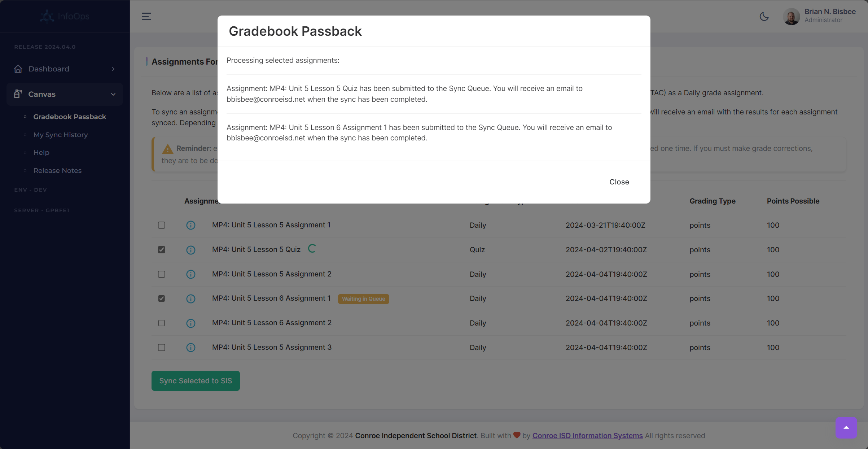Open info icon for Lesson 5 Assignment 1

tap(191, 225)
